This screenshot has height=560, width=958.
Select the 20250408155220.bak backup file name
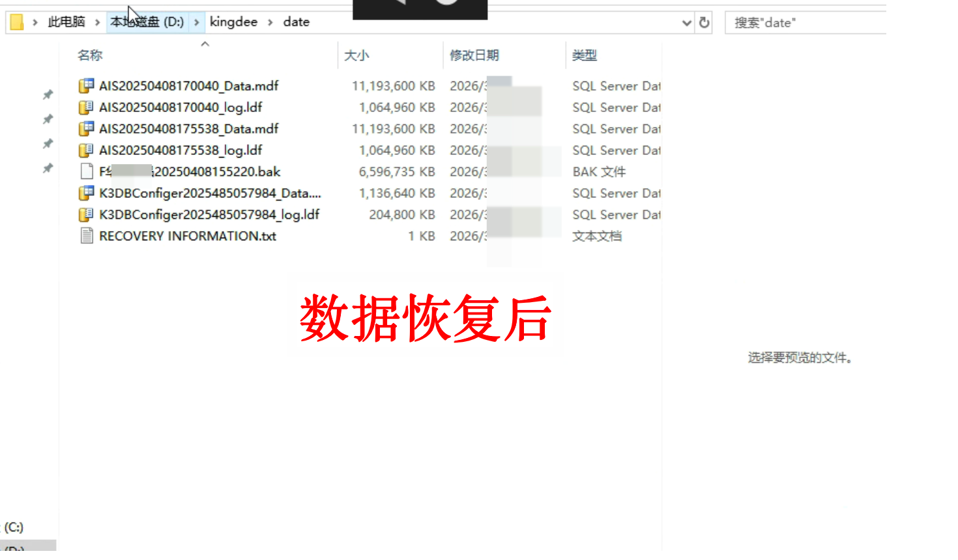tap(190, 172)
